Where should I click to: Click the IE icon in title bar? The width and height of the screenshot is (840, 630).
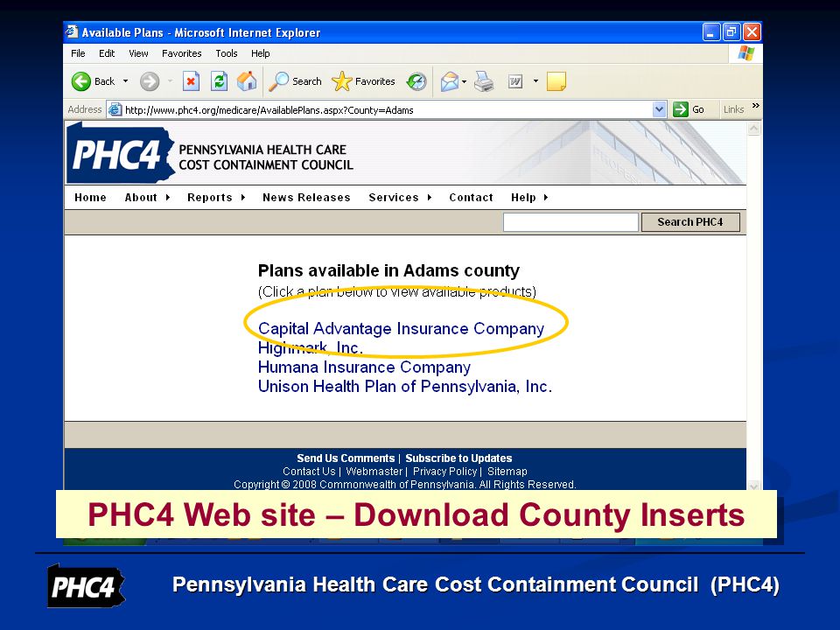click(x=73, y=32)
